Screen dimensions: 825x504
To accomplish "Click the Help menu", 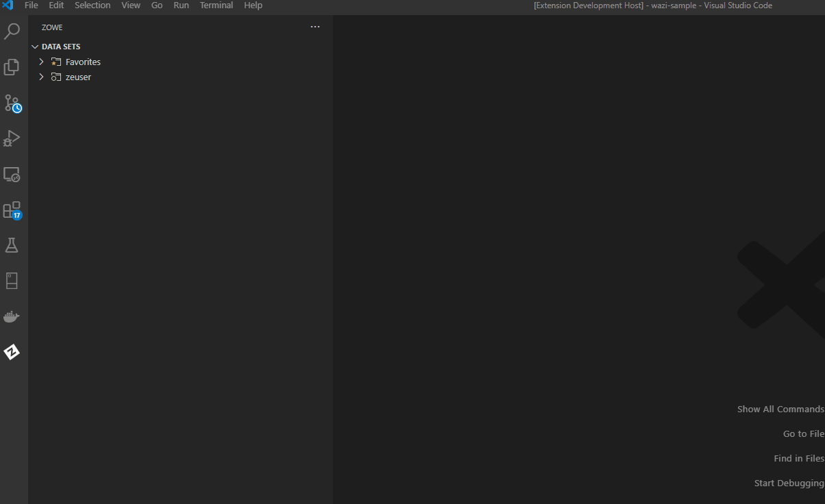I will 253,5.
